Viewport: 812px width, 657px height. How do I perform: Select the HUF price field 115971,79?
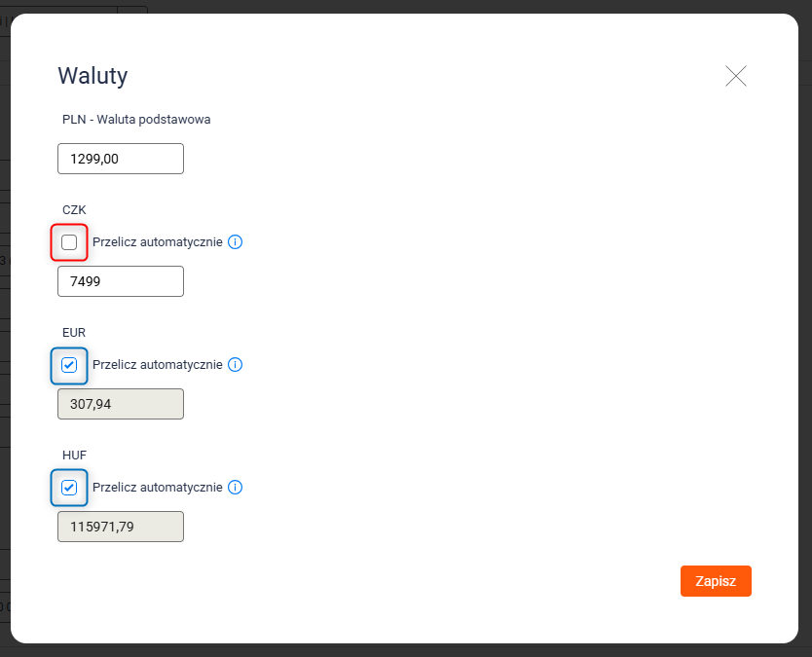tap(121, 527)
